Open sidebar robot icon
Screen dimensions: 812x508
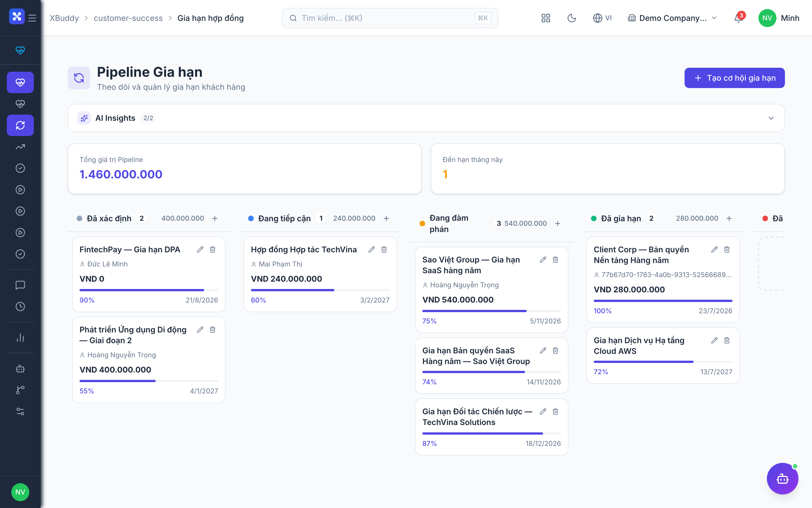[20, 369]
